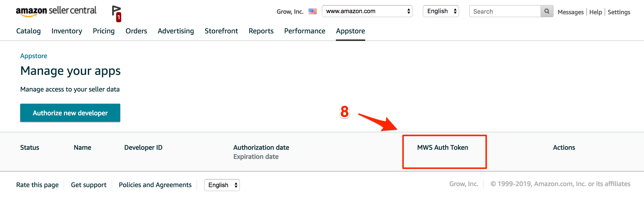
Task: Open the Advertising menu
Action: (176, 31)
